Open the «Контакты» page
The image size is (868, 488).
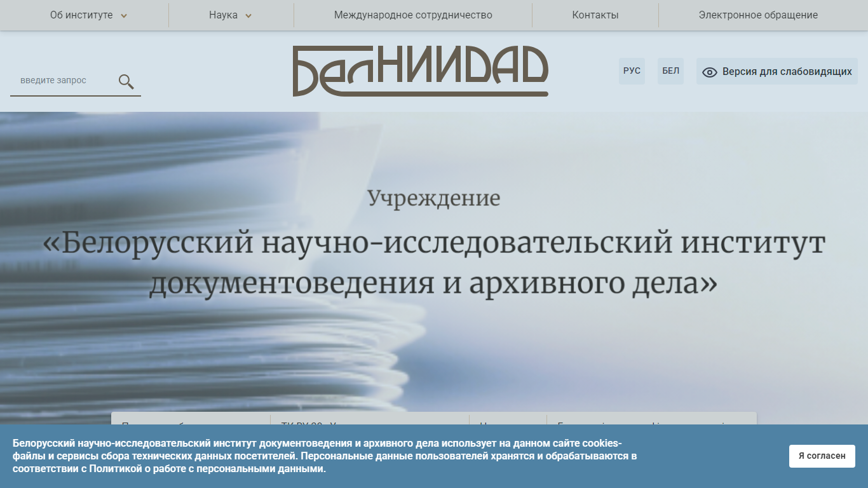(x=595, y=15)
